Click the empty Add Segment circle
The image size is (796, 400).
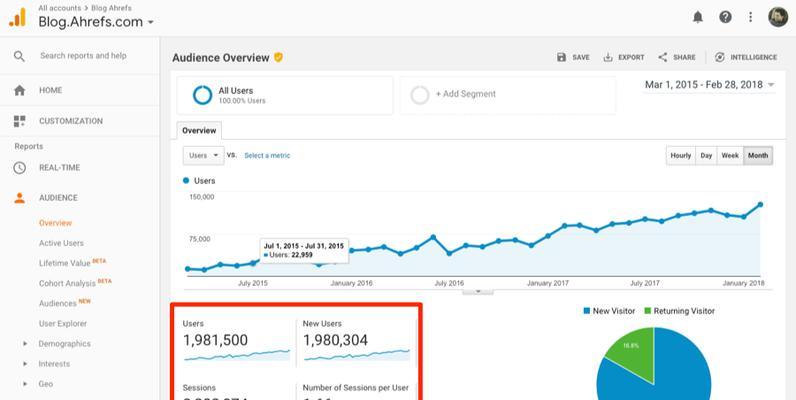(x=420, y=95)
